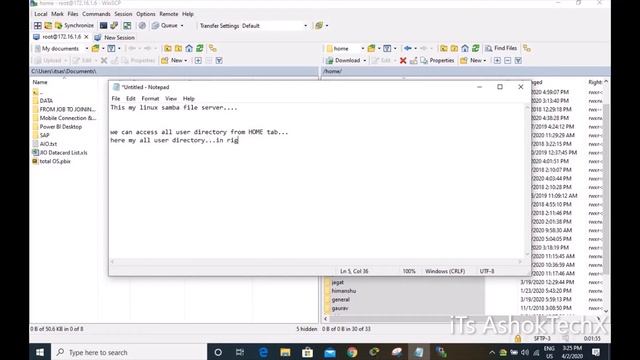Open Google Chrome from the taskbar
The height and width of the screenshot is (360, 640).
352,352
